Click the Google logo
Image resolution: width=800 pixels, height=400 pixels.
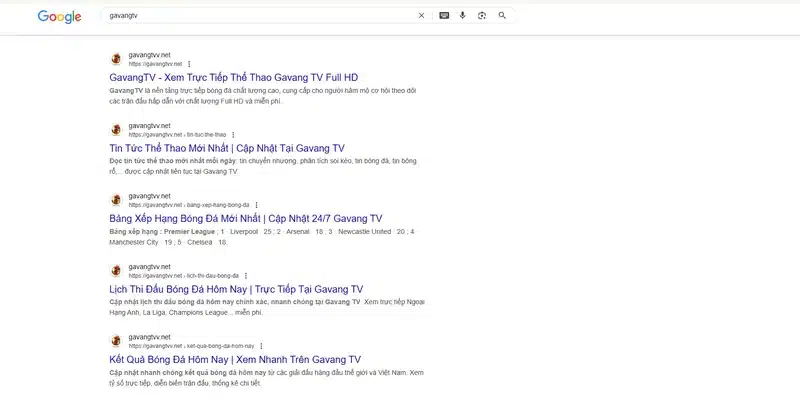click(59, 16)
